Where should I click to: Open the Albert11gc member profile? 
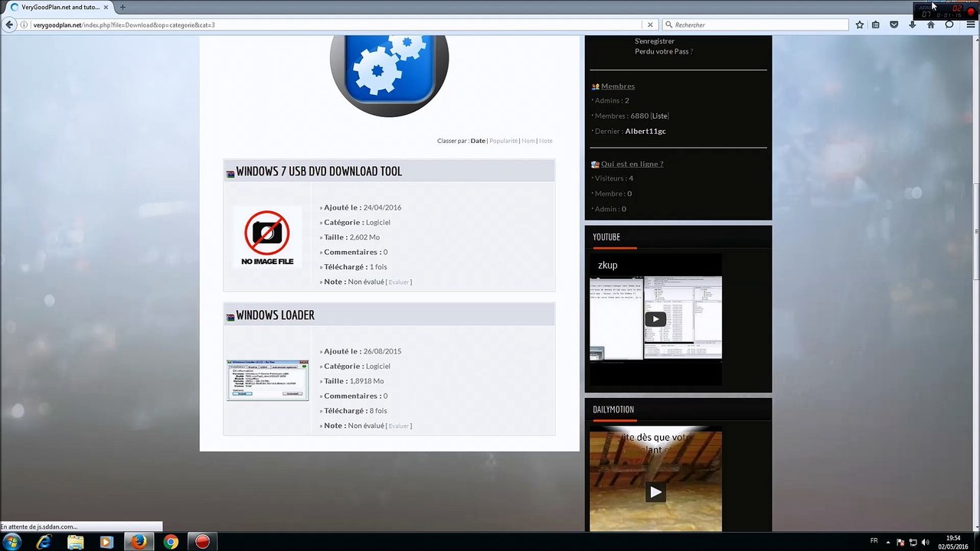645,132
